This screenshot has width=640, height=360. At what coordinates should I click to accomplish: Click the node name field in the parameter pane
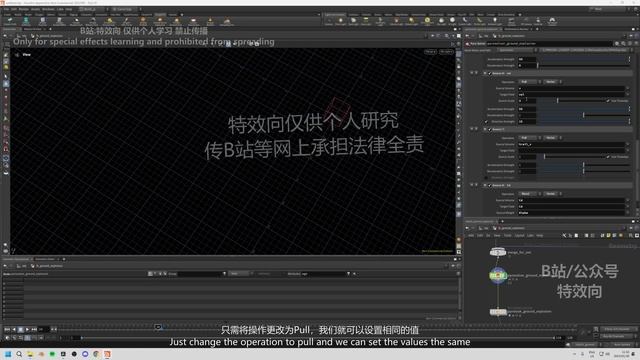click(x=549, y=43)
